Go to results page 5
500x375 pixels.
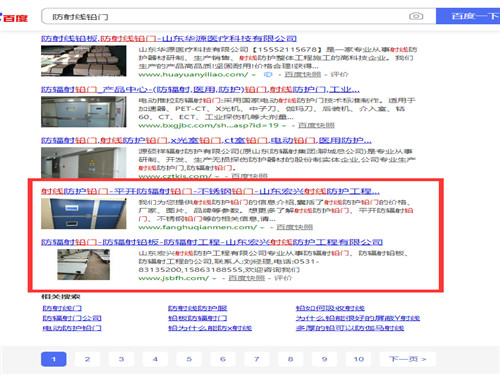[x=189, y=359]
